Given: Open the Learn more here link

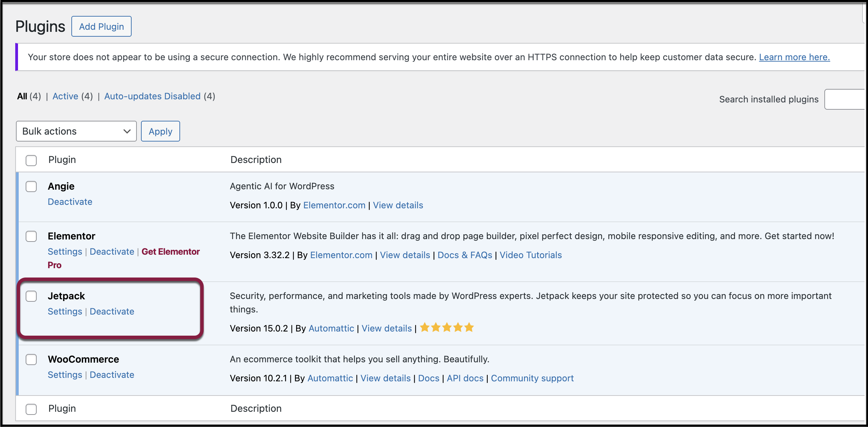Looking at the screenshot, I should (794, 57).
